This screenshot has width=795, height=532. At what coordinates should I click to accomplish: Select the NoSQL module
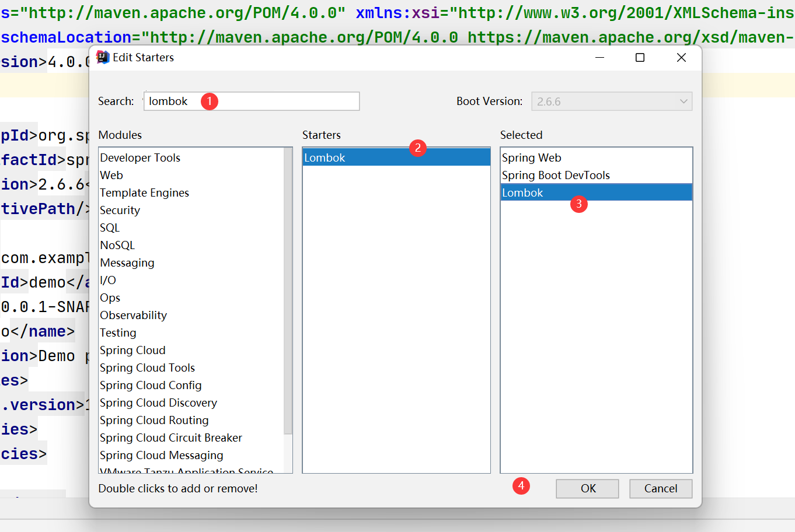pyautogui.click(x=117, y=245)
